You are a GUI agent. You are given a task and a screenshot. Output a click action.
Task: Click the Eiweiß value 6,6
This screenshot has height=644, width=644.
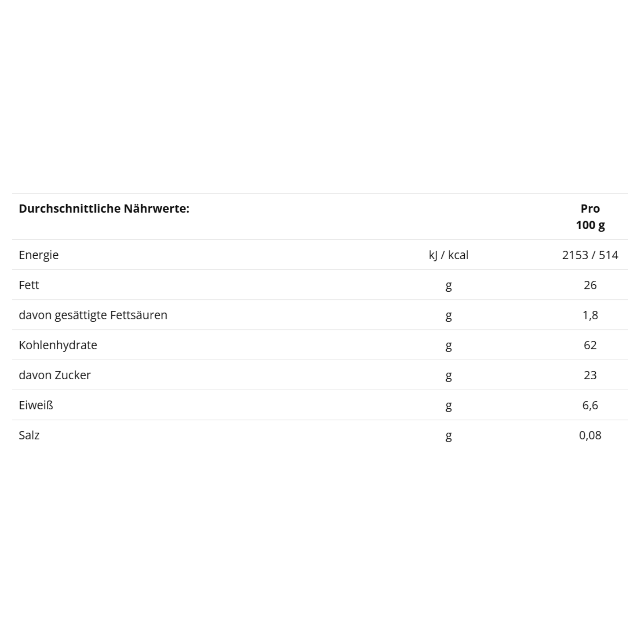590,405
